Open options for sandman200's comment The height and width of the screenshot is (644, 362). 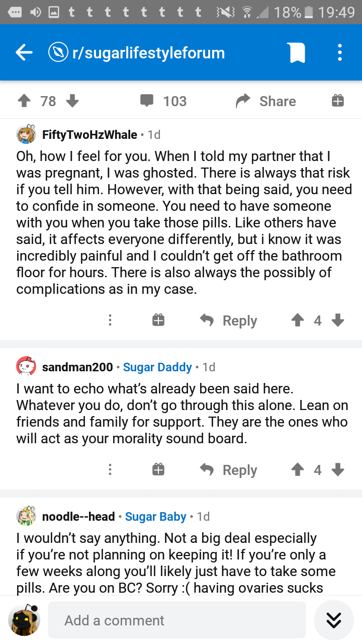[110, 470]
